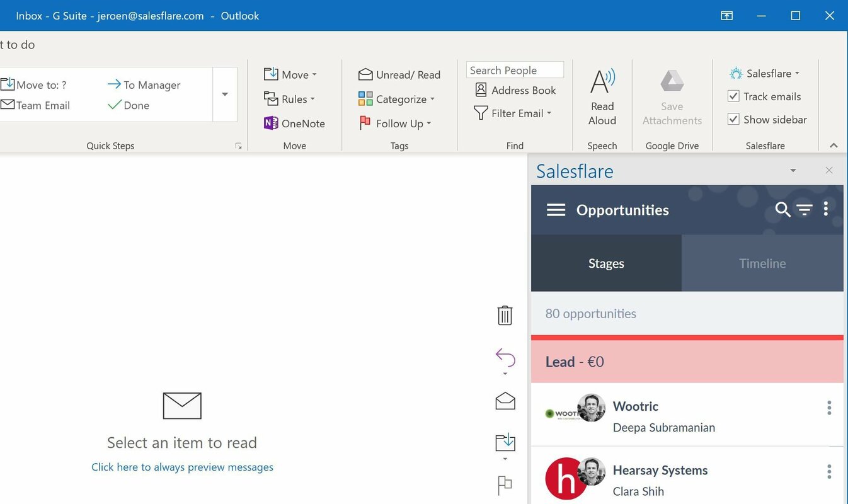848x504 pixels.
Task: Switch to the Timeline tab
Action: click(x=762, y=263)
